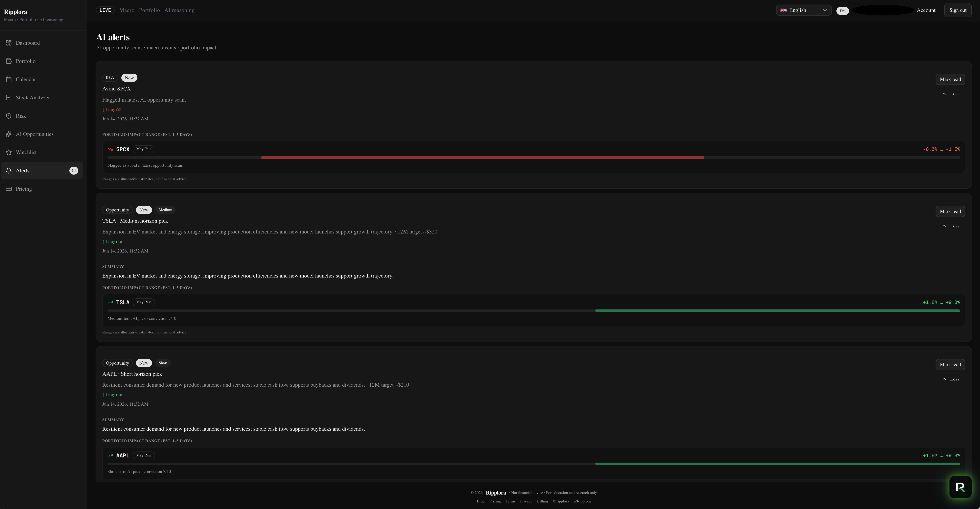
Task: Click the Ripplora logo in the sidebar
Action: click(16, 12)
